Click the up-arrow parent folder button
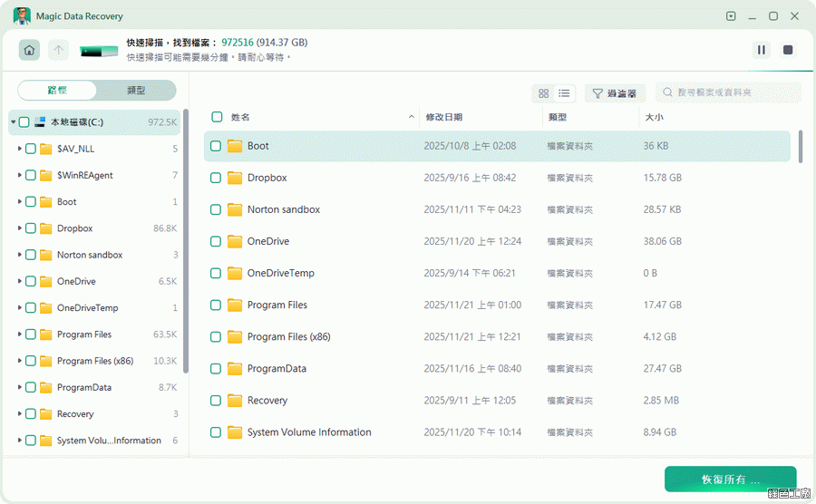The height and width of the screenshot is (504, 816). coord(58,50)
